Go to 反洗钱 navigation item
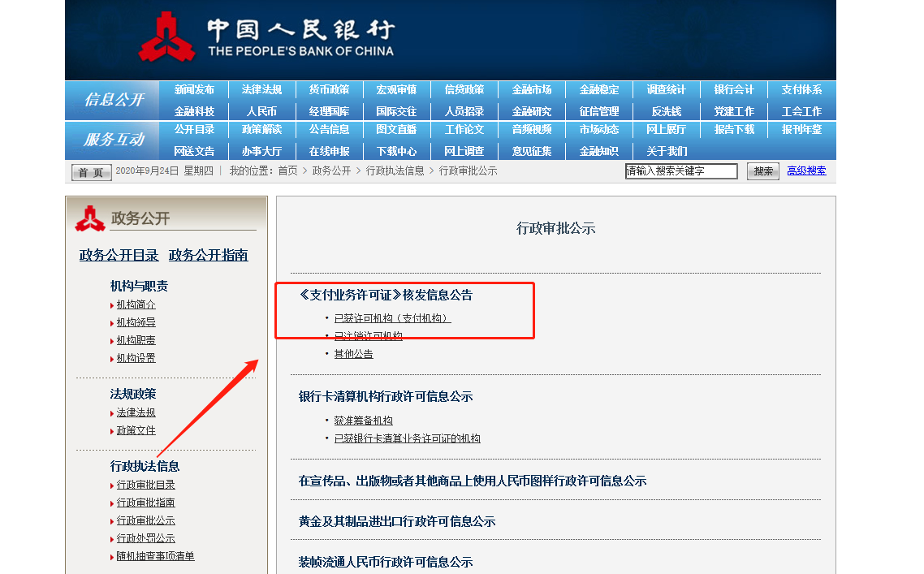This screenshot has width=924, height=574. click(x=666, y=111)
